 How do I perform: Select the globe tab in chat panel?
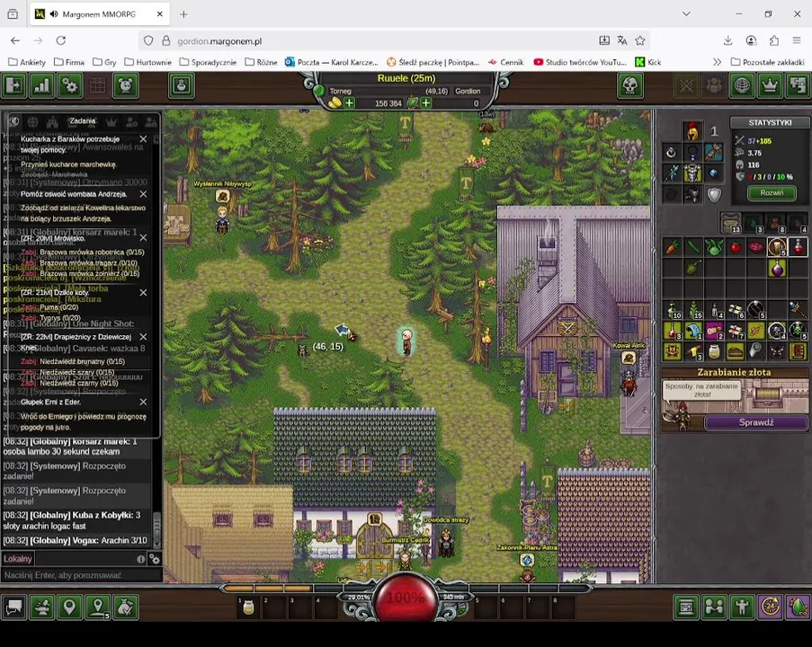tap(32, 122)
